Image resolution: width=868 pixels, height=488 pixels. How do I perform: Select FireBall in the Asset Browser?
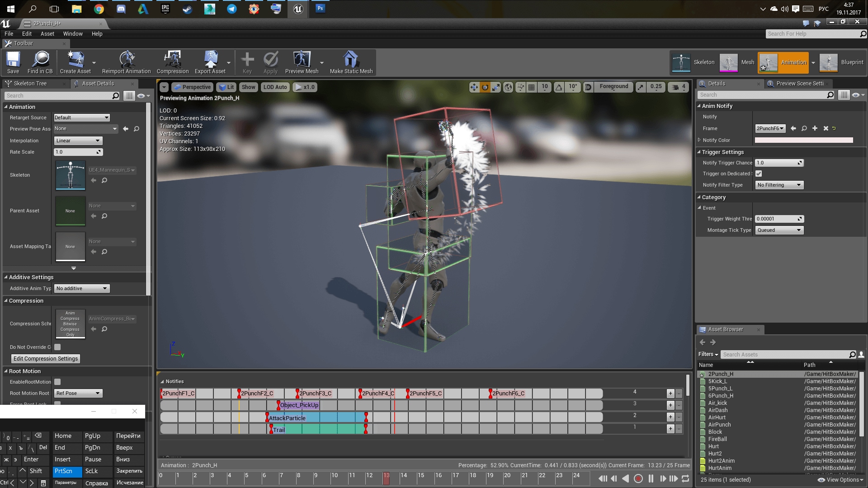point(718,439)
